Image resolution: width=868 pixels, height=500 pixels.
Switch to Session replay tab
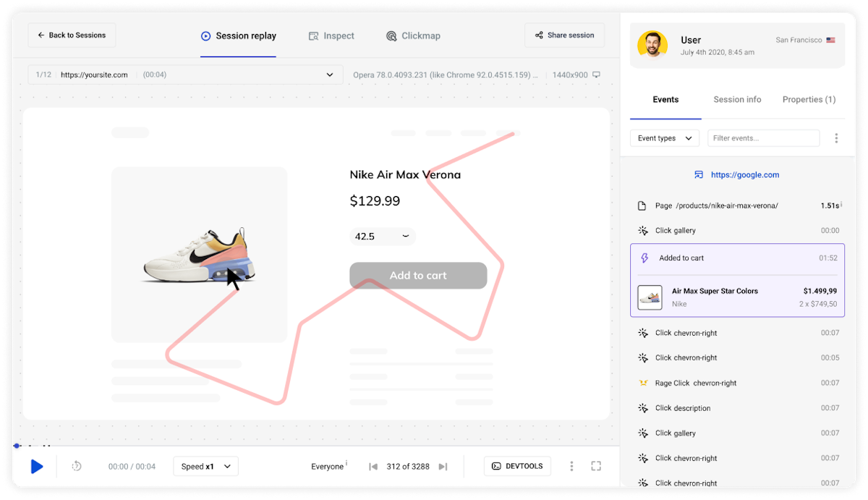click(x=239, y=35)
